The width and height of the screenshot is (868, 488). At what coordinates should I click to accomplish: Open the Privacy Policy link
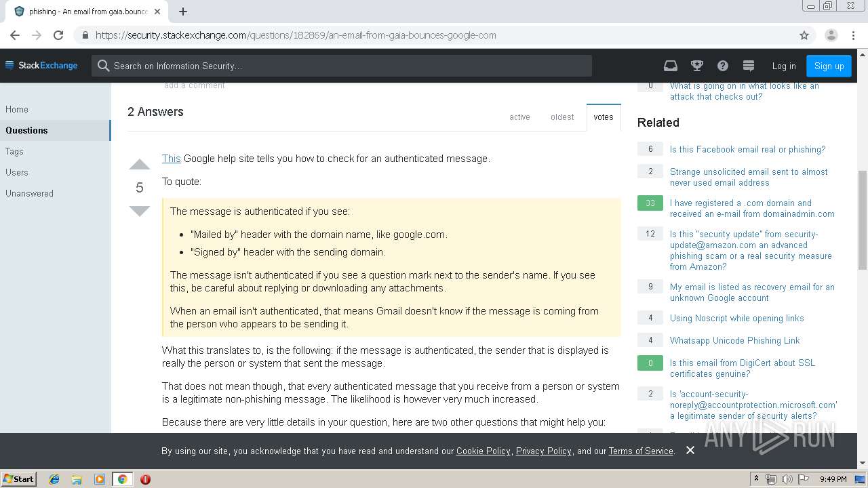click(544, 451)
